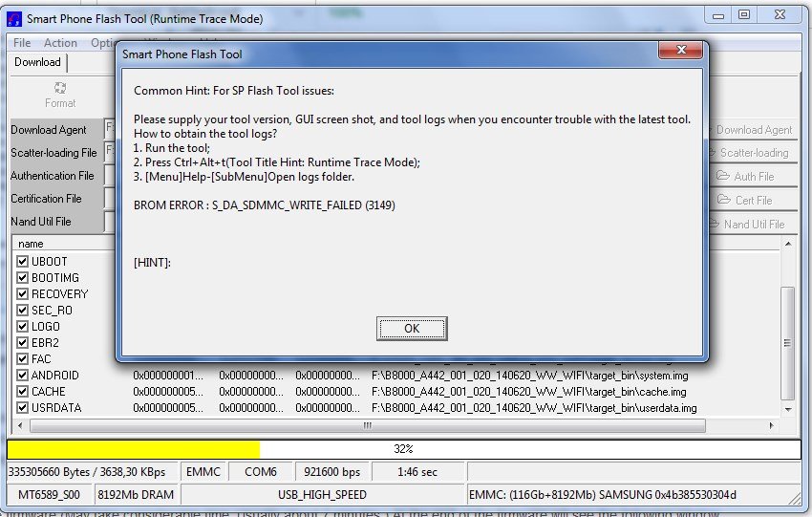Screen dimensions: 812x517
Task: Click the 1:46 sec elapsed time cell
Action: pyautogui.click(x=417, y=472)
